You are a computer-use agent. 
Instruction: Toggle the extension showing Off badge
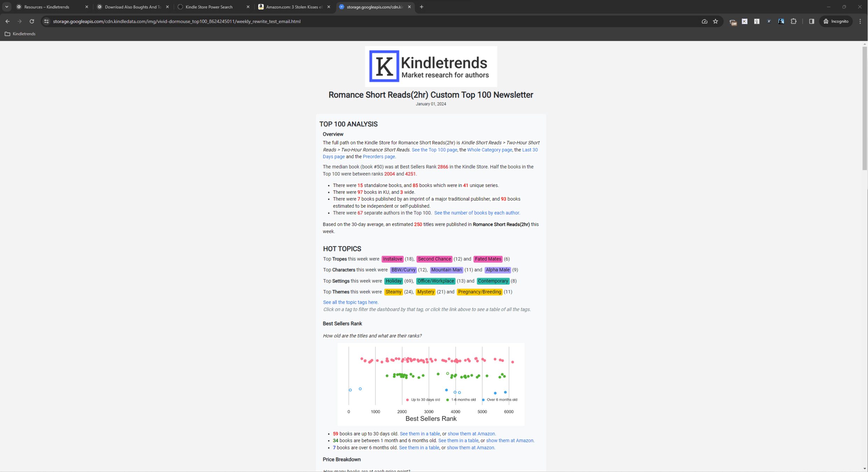[x=733, y=22]
